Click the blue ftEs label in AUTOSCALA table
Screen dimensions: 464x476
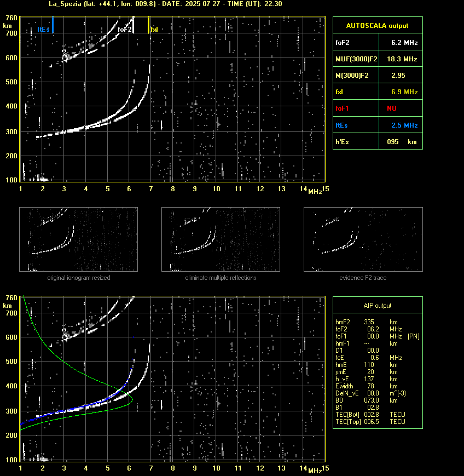tap(341, 125)
